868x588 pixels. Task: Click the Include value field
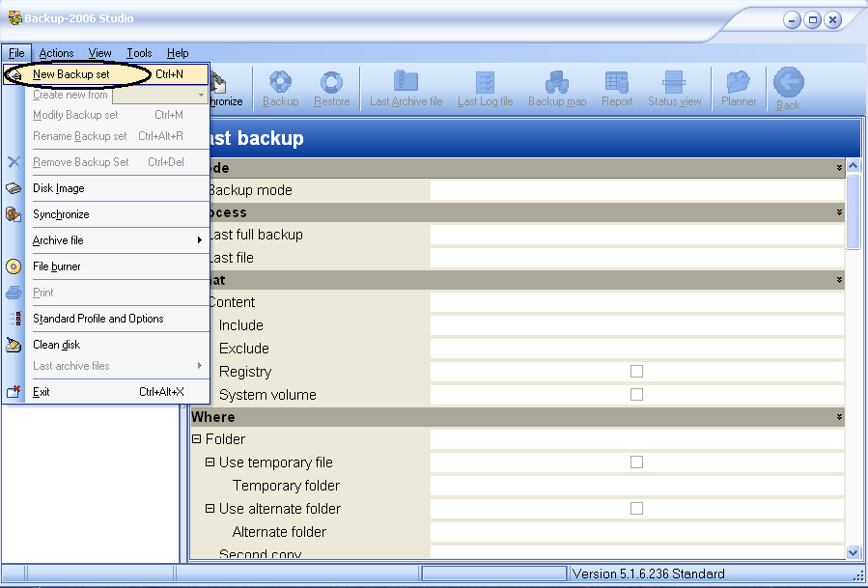pos(637,325)
